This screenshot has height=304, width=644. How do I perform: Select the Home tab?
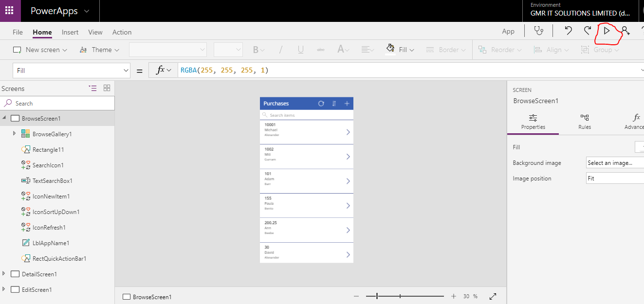tap(42, 32)
